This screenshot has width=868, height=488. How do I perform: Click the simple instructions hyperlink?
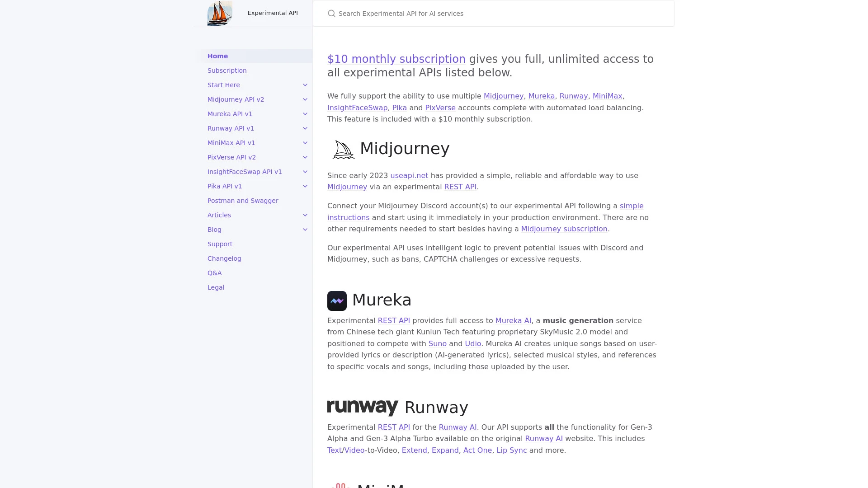pyautogui.click(x=485, y=211)
